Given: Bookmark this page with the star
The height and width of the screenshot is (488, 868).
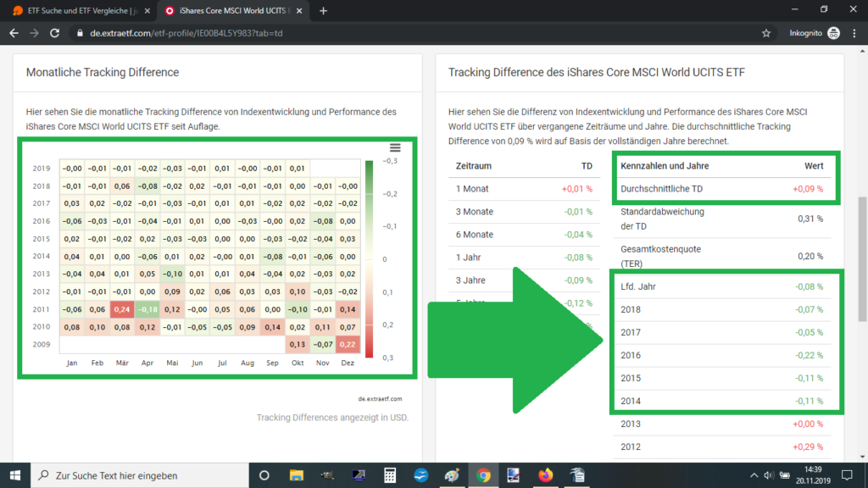Looking at the screenshot, I should (766, 33).
